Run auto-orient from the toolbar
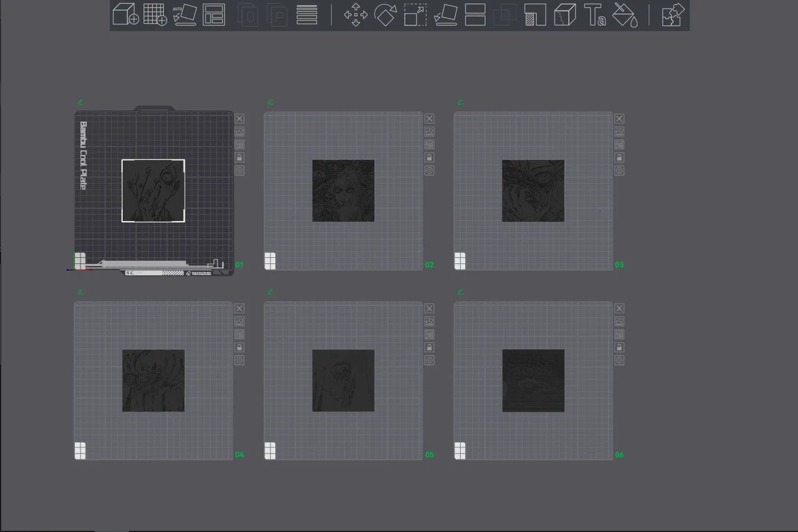Viewport: 798px width, 532px height. pyautogui.click(x=185, y=16)
